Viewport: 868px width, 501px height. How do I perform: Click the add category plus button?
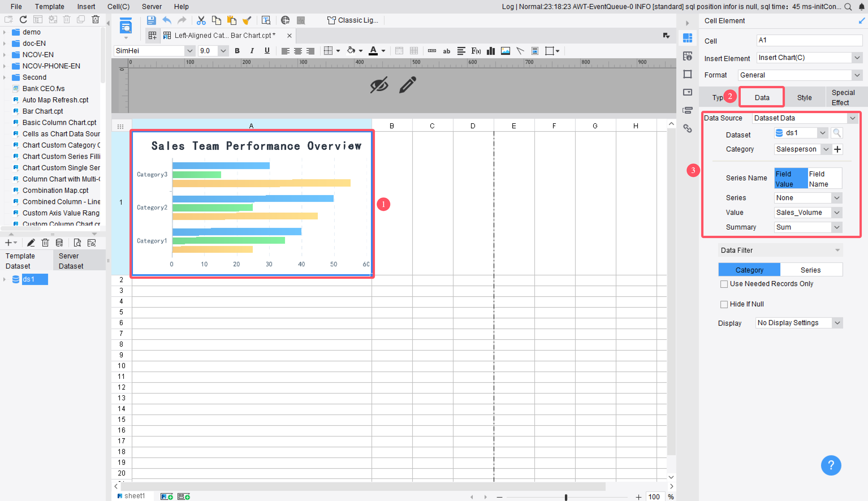(x=837, y=149)
